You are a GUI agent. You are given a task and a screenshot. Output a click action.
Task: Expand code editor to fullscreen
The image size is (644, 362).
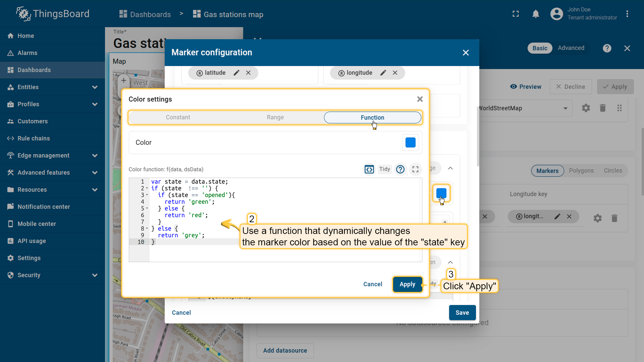[x=415, y=169]
